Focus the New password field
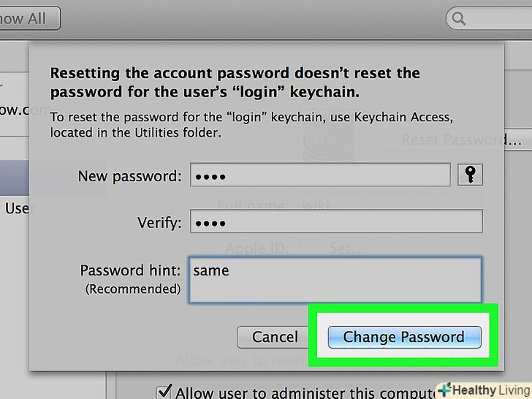Viewport: 532px width, 399px height. (x=320, y=175)
